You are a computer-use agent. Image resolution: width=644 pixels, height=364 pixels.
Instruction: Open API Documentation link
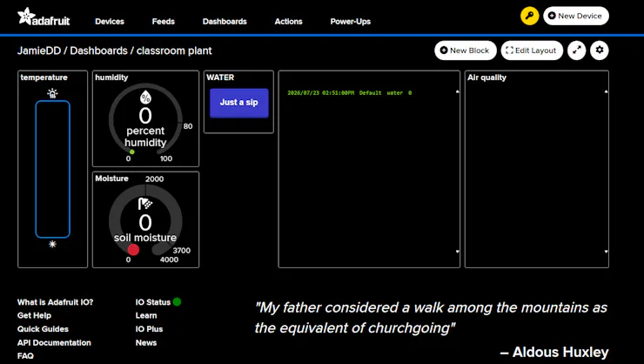click(54, 342)
